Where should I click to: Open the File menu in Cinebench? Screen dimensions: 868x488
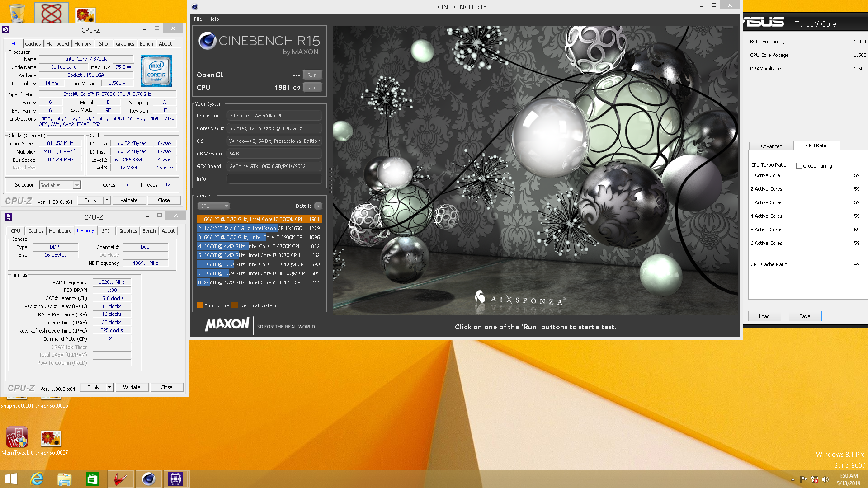198,19
